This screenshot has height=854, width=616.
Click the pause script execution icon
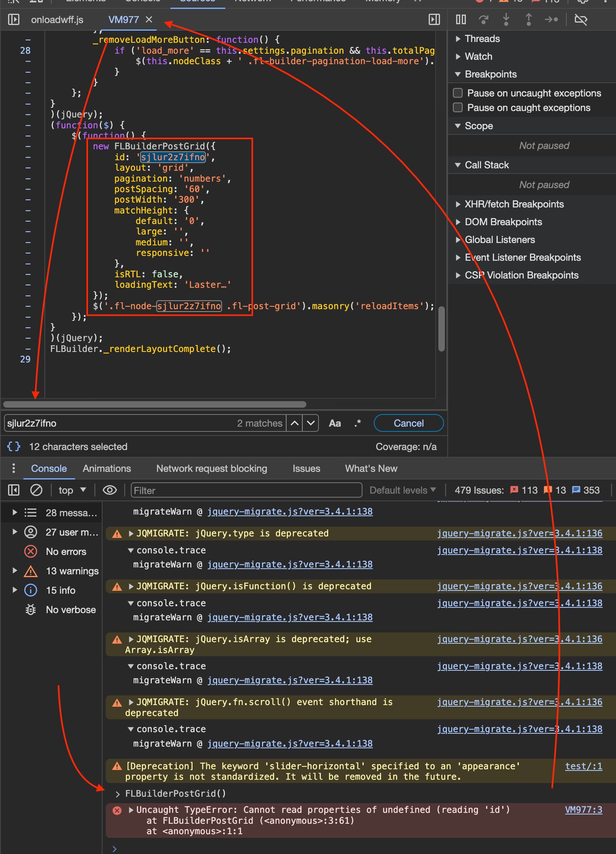pos(461,19)
